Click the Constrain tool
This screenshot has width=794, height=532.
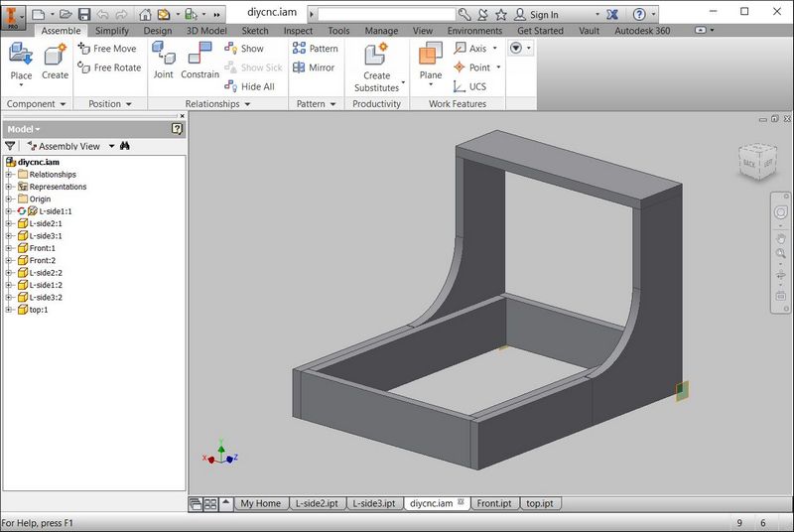[x=200, y=61]
